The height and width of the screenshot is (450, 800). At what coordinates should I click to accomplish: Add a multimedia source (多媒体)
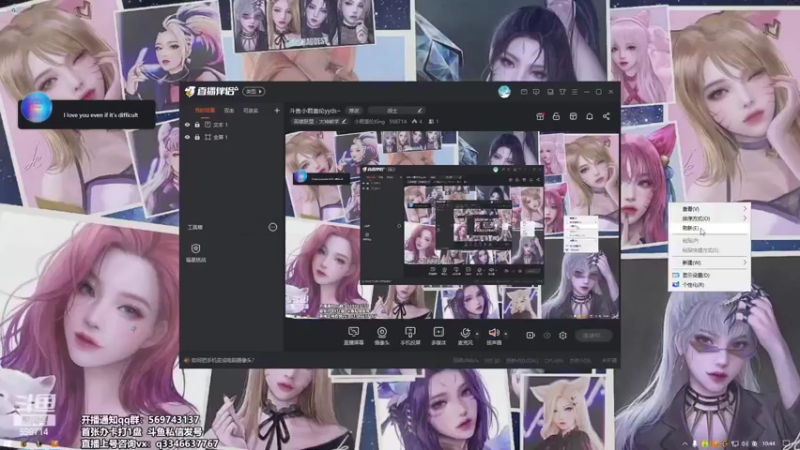[438, 336]
